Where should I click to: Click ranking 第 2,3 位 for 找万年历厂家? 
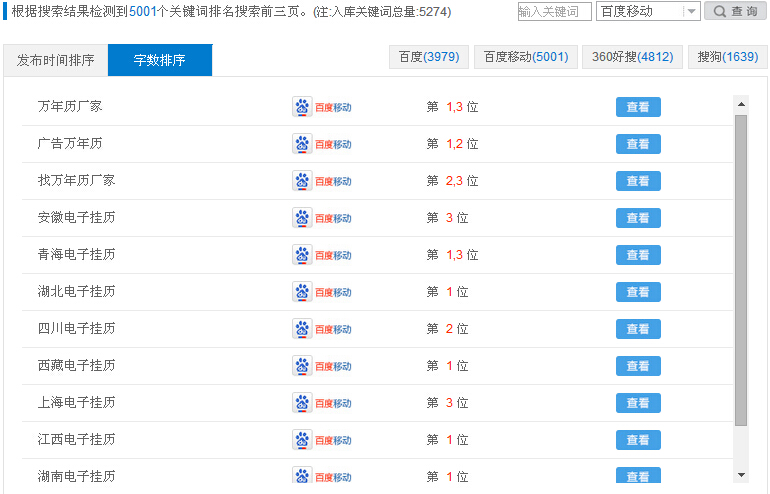click(452, 181)
